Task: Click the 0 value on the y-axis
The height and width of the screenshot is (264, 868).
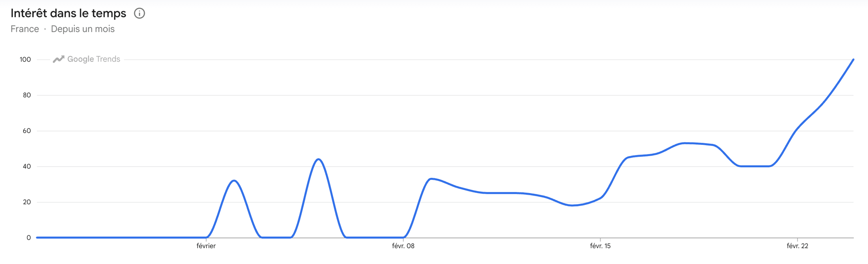Action: click(29, 238)
